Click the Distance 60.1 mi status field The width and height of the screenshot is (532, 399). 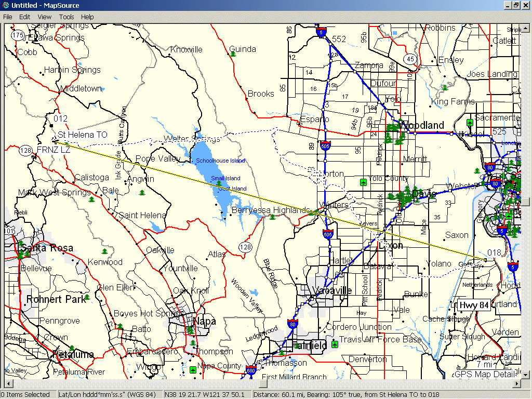coord(392,395)
